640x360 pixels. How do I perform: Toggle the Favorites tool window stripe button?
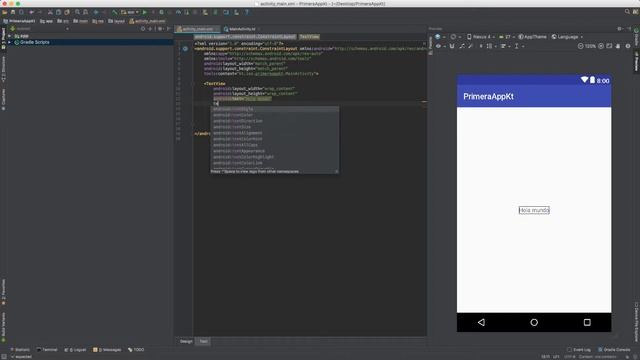click(3, 292)
